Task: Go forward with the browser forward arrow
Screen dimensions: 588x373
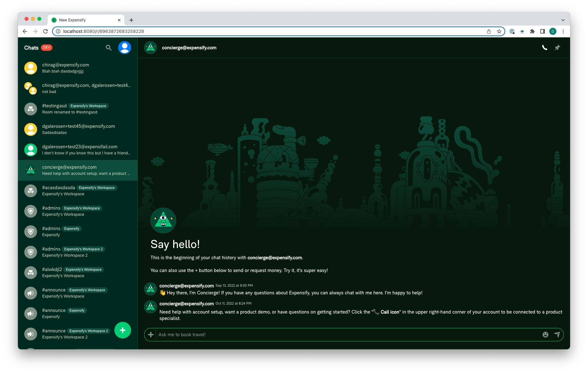Action: pos(35,31)
